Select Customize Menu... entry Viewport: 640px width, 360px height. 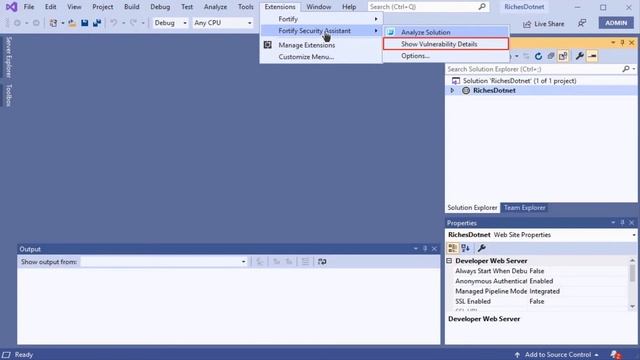(x=321, y=57)
